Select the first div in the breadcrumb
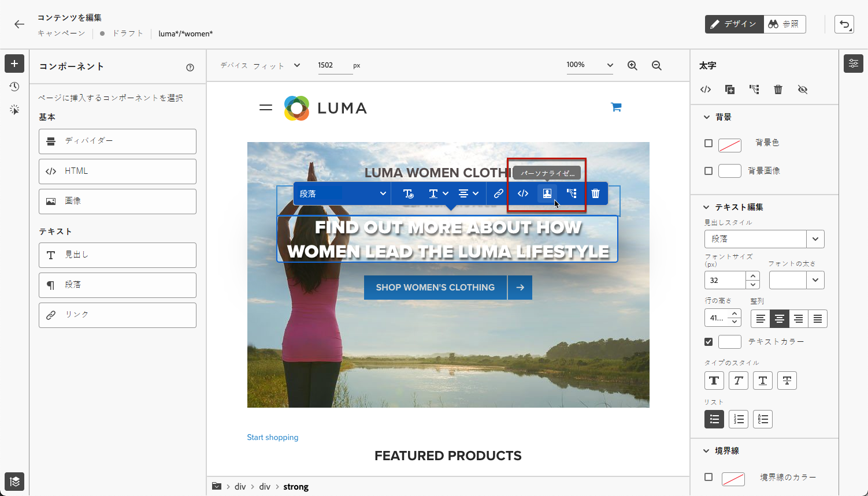 point(240,487)
